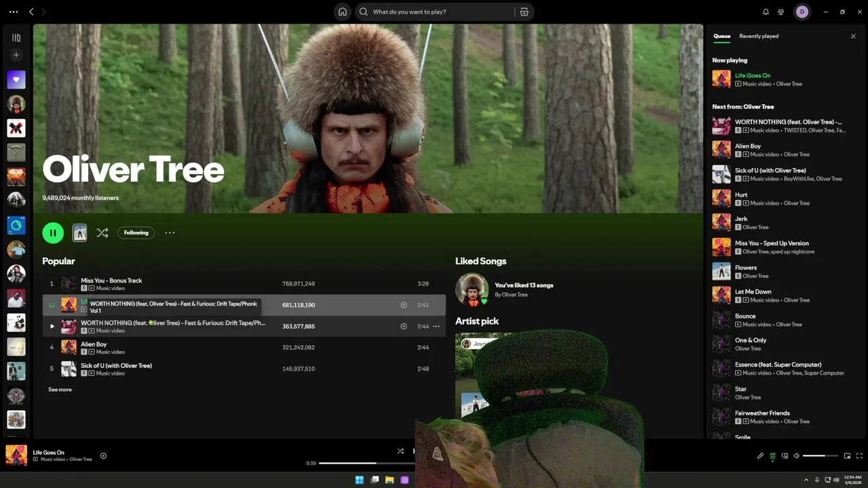Show hidden system tray icons chevron
The width and height of the screenshot is (868, 488).
(x=806, y=480)
